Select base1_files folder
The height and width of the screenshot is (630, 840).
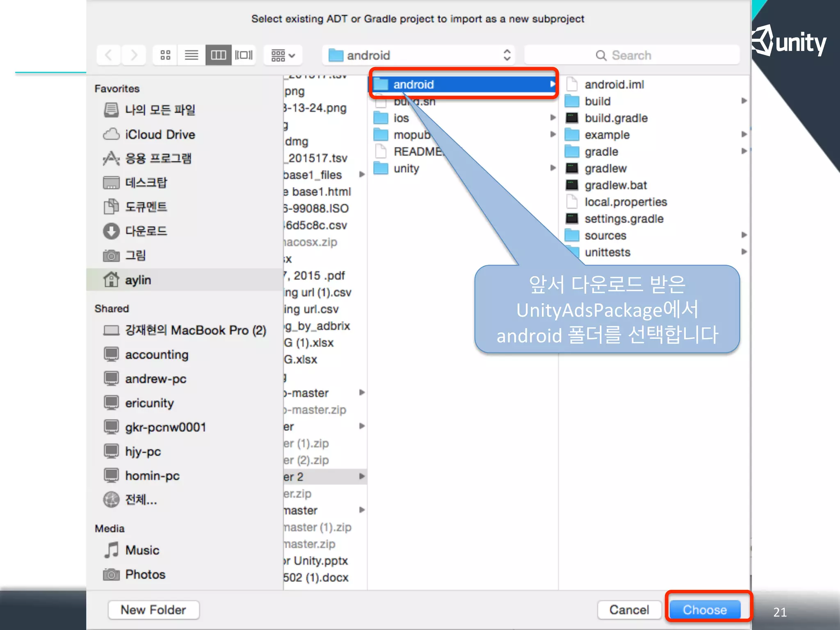click(313, 175)
